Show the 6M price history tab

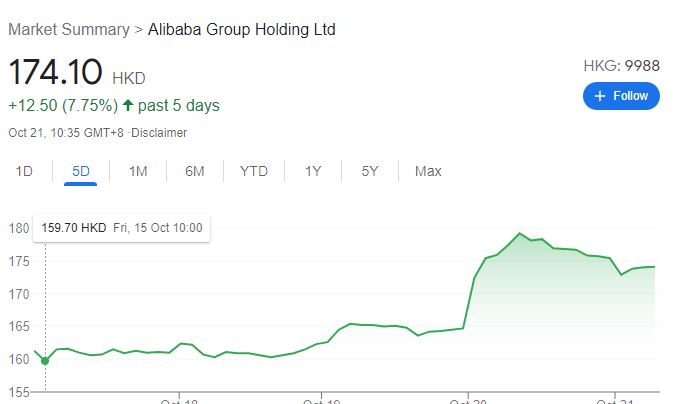click(x=195, y=171)
